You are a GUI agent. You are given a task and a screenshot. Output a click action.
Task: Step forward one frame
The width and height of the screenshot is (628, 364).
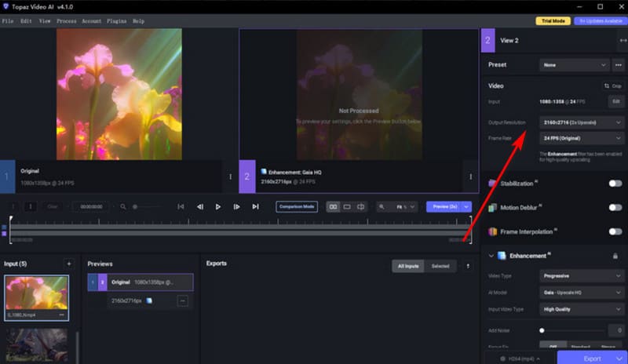(x=237, y=206)
